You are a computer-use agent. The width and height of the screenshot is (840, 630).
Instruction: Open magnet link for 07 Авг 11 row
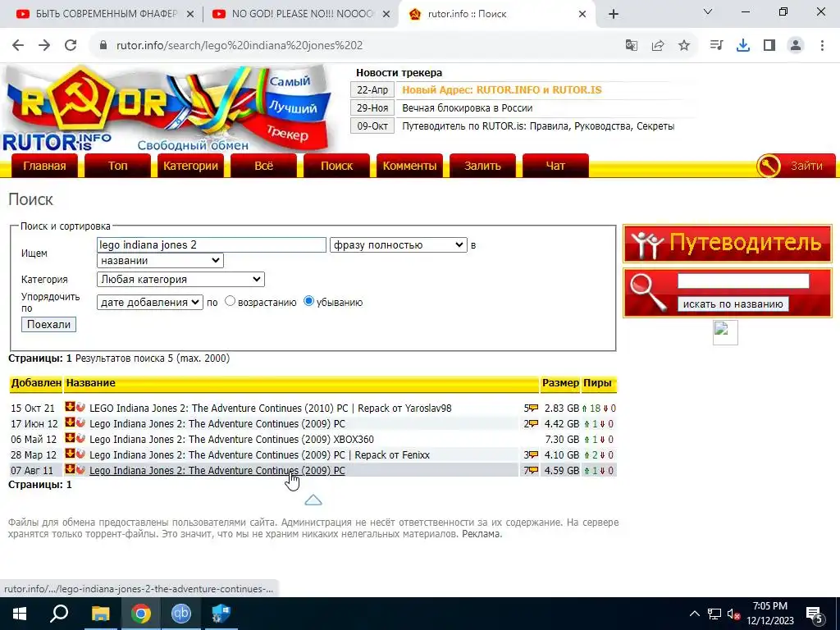tap(80, 469)
